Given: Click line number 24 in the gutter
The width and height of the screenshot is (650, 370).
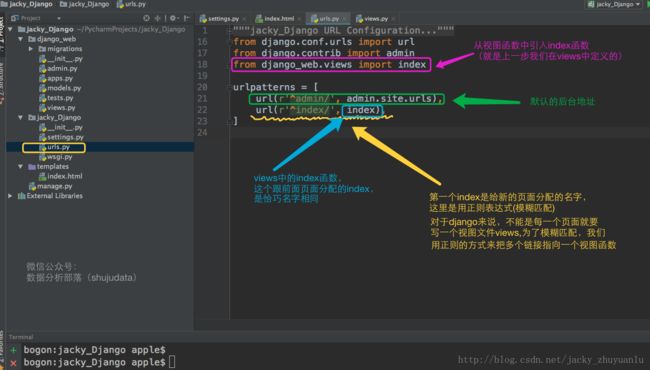Looking at the screenshot, I should pos(202,133).
